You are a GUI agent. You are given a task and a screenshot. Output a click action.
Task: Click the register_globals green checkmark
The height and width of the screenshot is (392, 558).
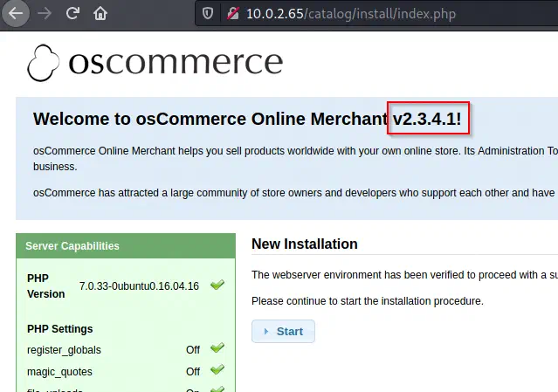[217, 347]
